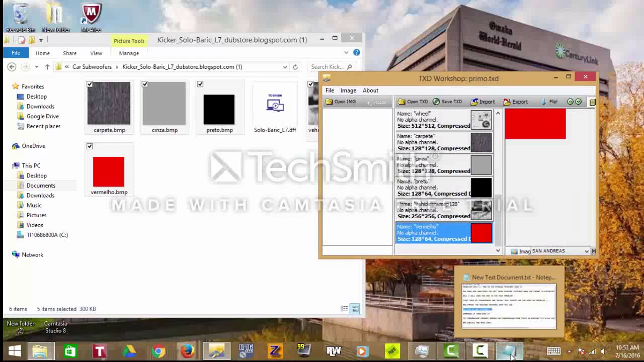The height and width of the screenshot is (362, 644).
Task: Open Image menu in TXD Workshop
Action: [x=348, y=90]
